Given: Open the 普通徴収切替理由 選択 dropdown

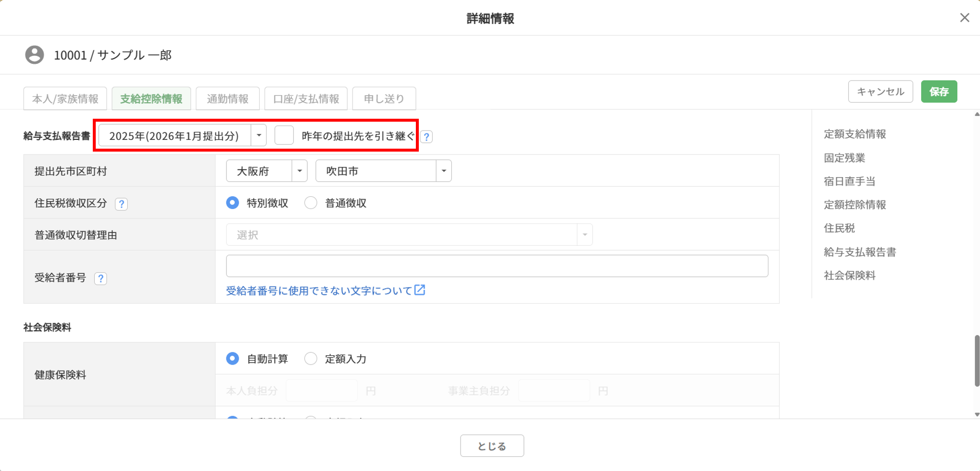Looking at the screenshot, I should pos(409,235).
